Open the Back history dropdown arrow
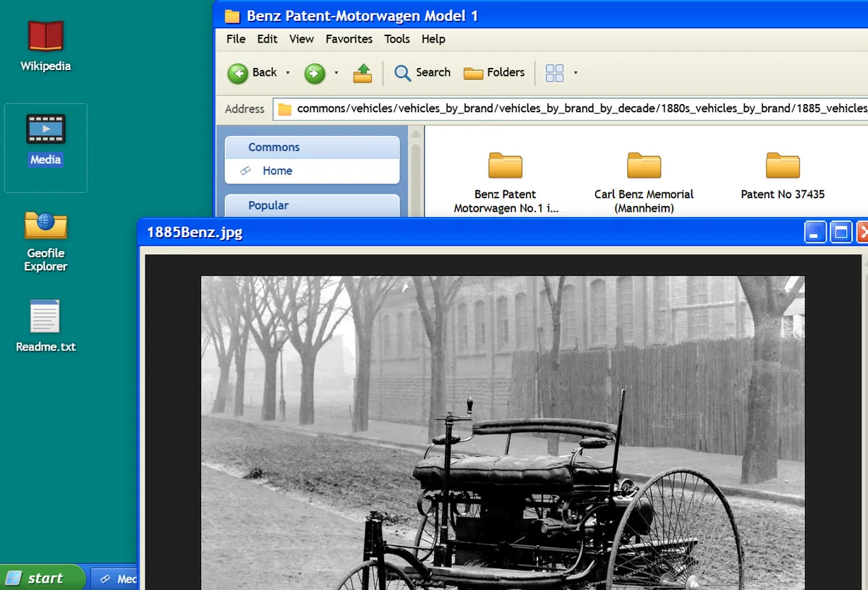The width and height of the screenshot is (868, 590). coord(288,73)
